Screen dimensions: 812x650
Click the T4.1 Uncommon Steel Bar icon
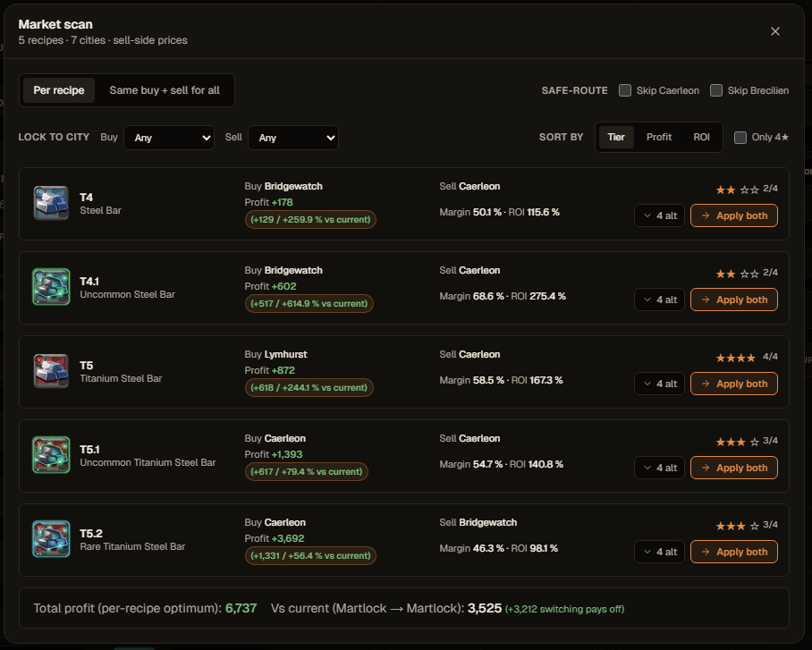[51, 287]
